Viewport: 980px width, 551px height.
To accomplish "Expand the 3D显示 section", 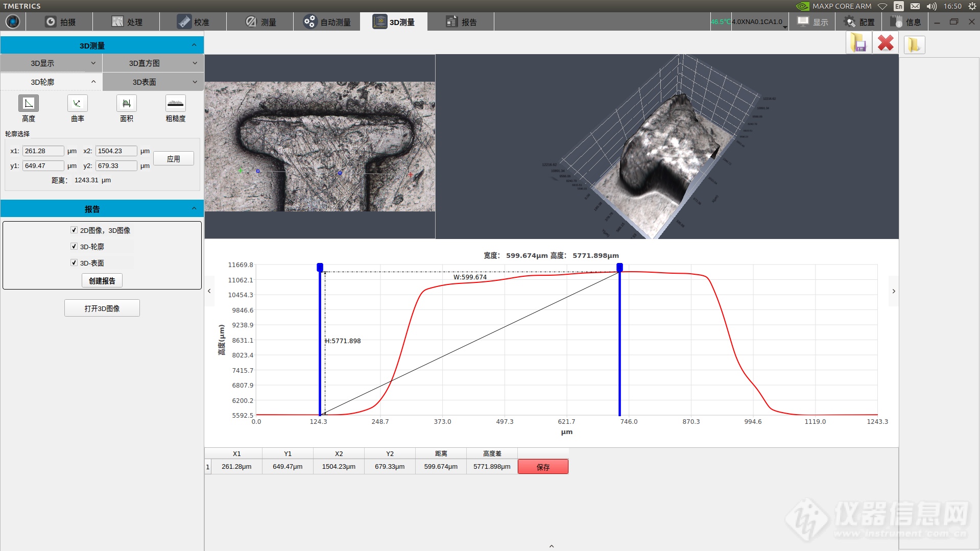I will click(x=51, y=63).
